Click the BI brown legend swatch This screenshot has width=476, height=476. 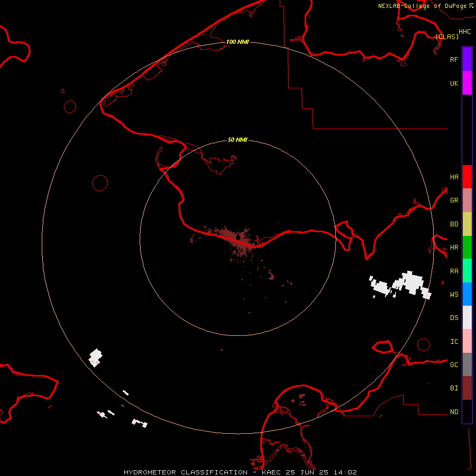[x=467, y=388]
